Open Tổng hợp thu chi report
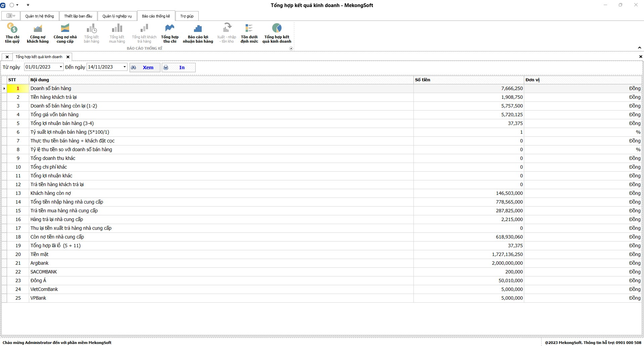The image size is (644, 346). tap(170, 33)
